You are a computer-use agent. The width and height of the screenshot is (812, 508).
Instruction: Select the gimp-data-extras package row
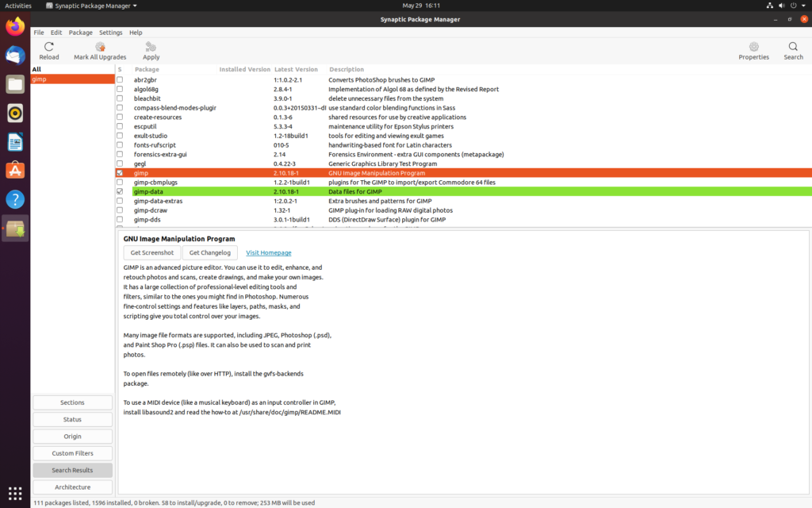click(x=463, y=201)
